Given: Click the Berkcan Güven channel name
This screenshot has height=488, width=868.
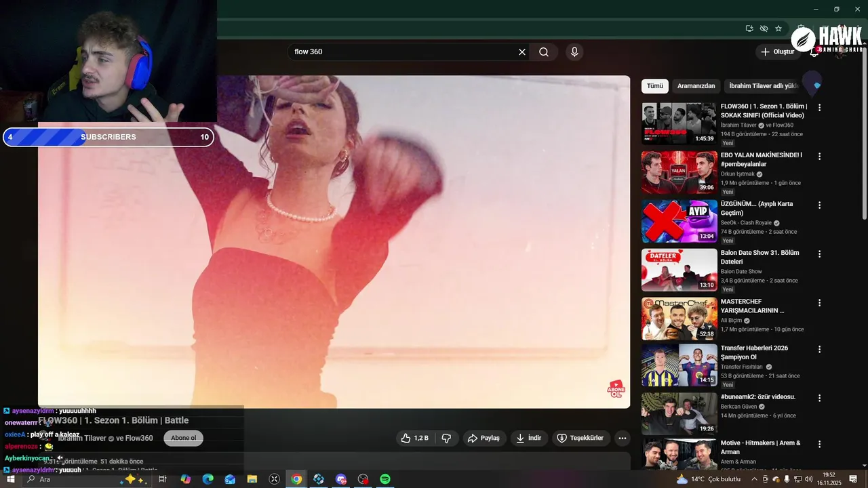Looking at the screenshot, I should pos(738,407).
